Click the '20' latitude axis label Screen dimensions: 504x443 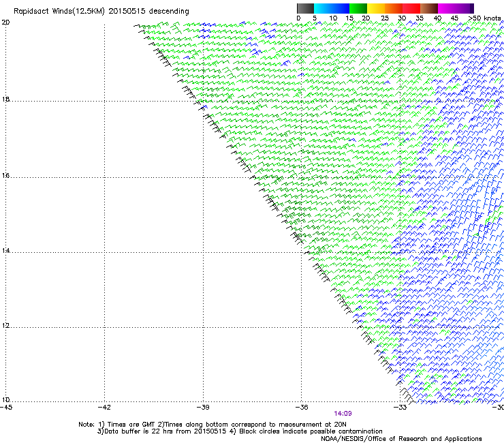[5, 22]
